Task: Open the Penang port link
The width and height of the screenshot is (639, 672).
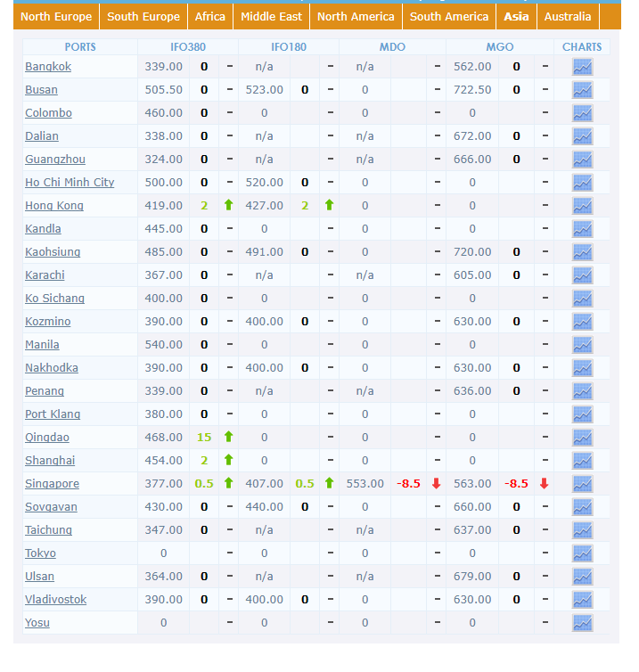Action: [45, 391]
